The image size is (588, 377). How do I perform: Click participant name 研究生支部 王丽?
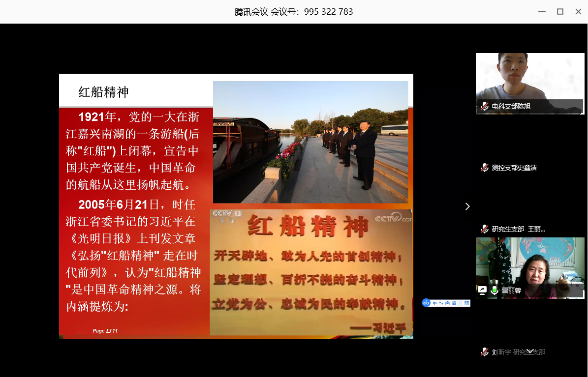click(518, 229)
